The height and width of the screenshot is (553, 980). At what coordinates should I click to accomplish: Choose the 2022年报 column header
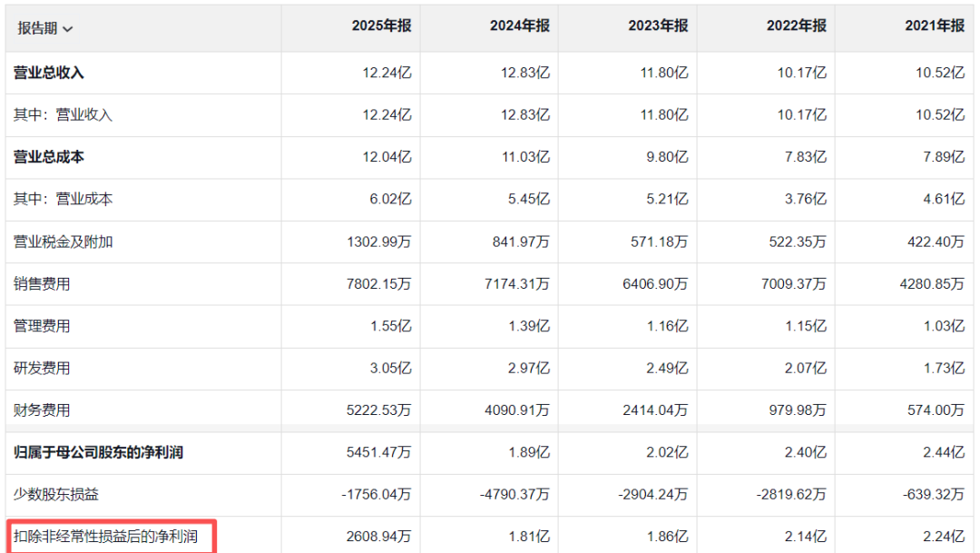click(x=796, y=26)
